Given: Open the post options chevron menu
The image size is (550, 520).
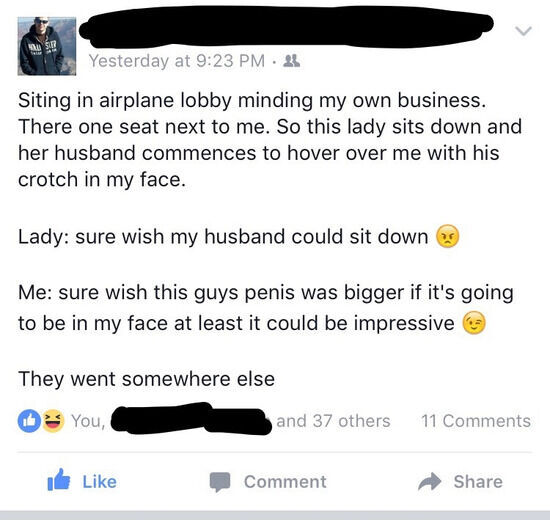Looking at the screenshot, I should coord(523,31).
